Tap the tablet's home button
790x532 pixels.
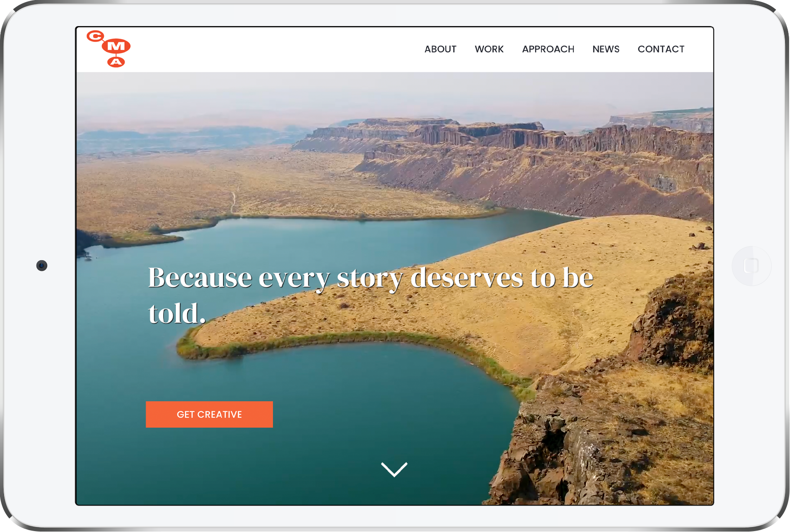click(751, 266)
